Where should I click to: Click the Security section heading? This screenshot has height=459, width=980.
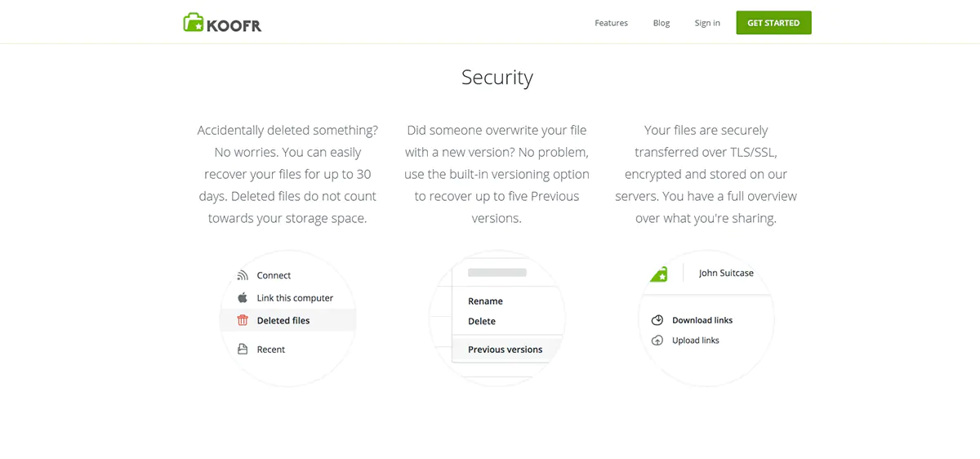click(x=497, y=78)
